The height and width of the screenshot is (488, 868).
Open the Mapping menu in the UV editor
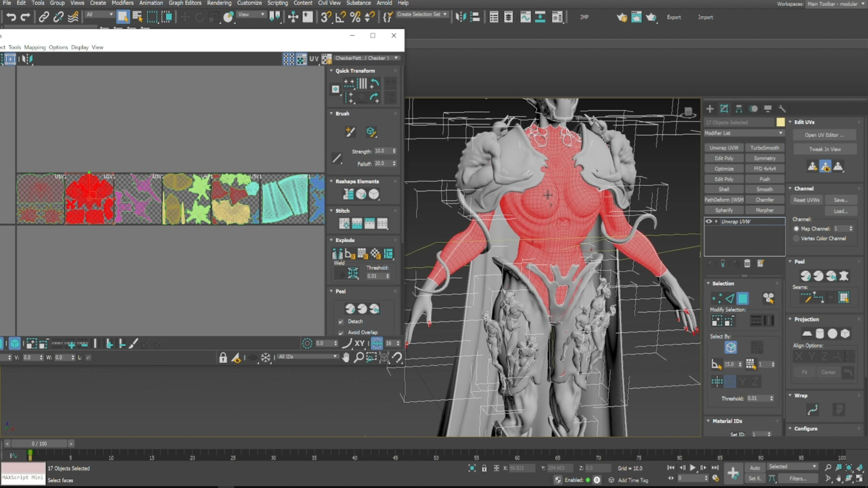pyautogui.click(x=35, y=47)
